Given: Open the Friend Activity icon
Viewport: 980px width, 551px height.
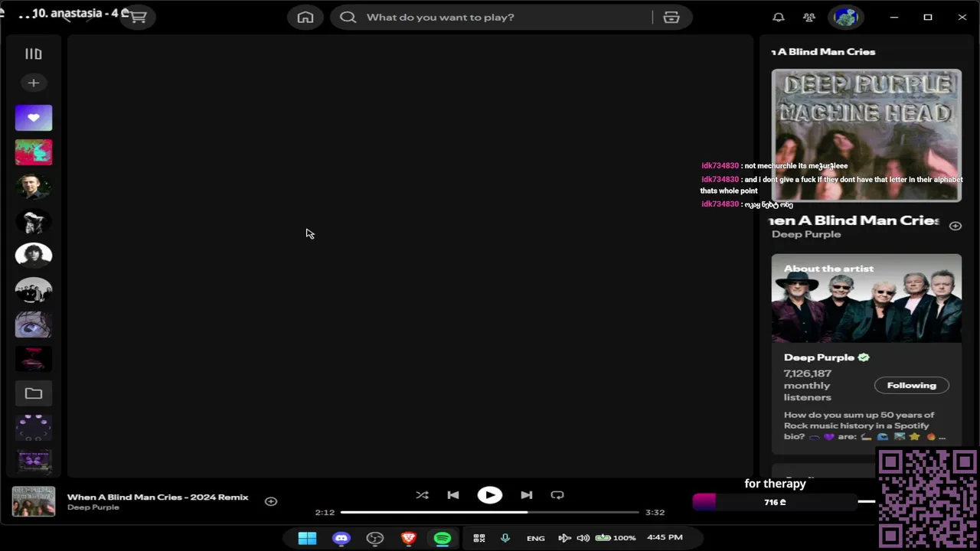Looking at the screenshot, I should click(809, 17).
